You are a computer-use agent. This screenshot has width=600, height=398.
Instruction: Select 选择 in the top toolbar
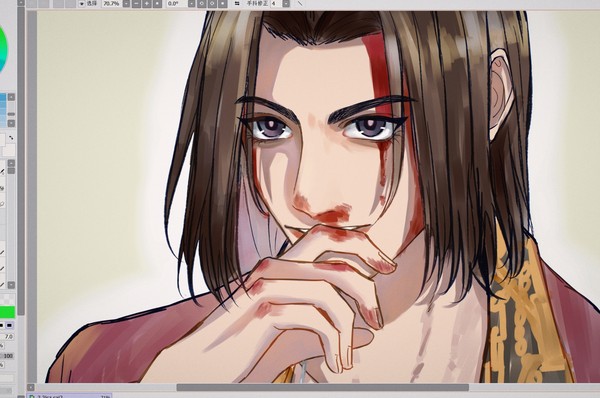click(x=92, y=3)
